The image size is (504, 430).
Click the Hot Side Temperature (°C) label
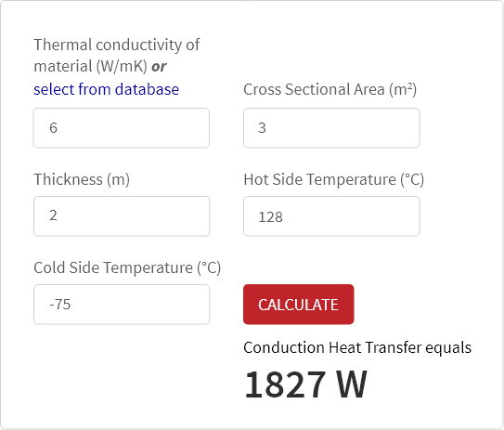(334, 179)
